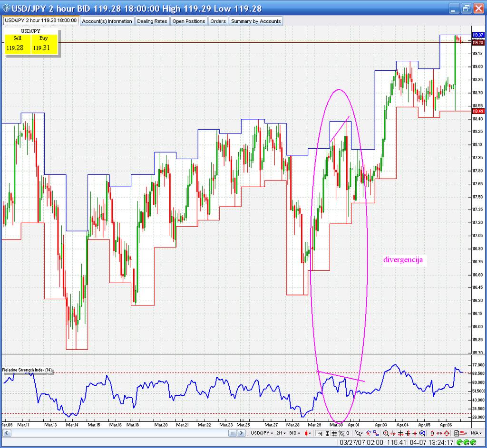Click the horizontal scrollbar thumb grip
This screenshot has height=448, width=487.
click(233, 433)
